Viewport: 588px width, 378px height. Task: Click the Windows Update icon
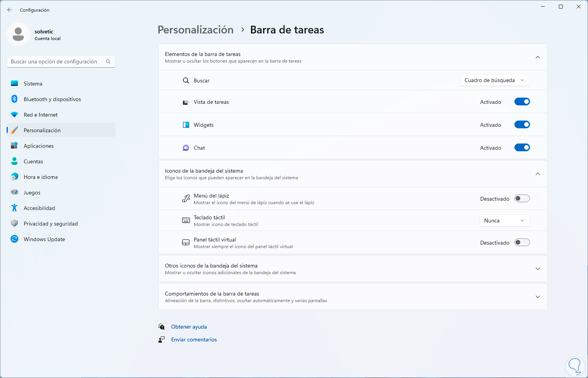(14, 239)
